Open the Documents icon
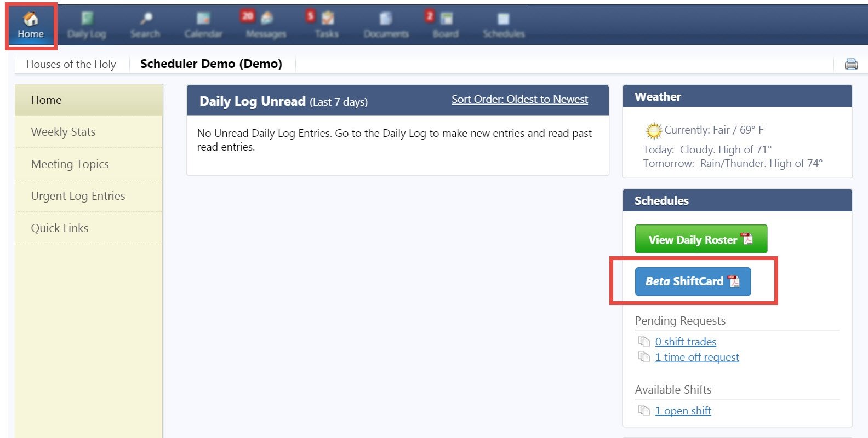The height and width of the screenshot is (438, 868). pyautogui.click(x=386, y=26)
